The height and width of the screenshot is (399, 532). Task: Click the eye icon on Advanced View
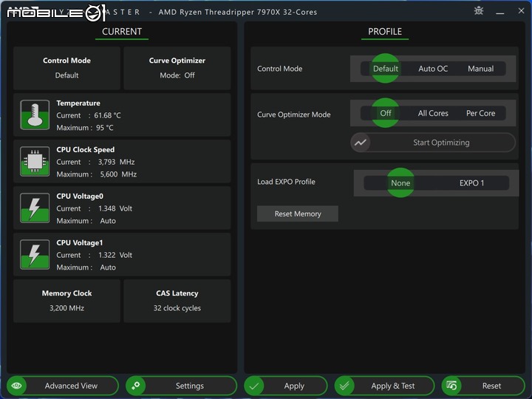(x=16, y=386)
